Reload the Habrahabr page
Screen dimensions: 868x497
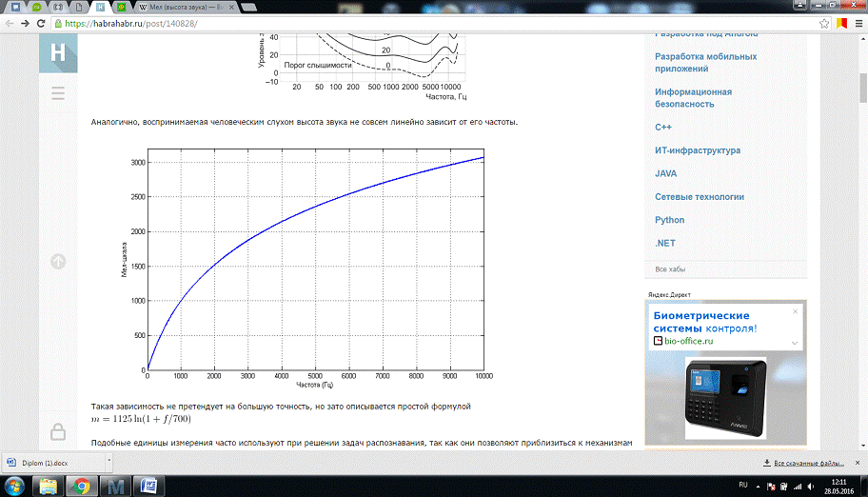click(40, 23)
